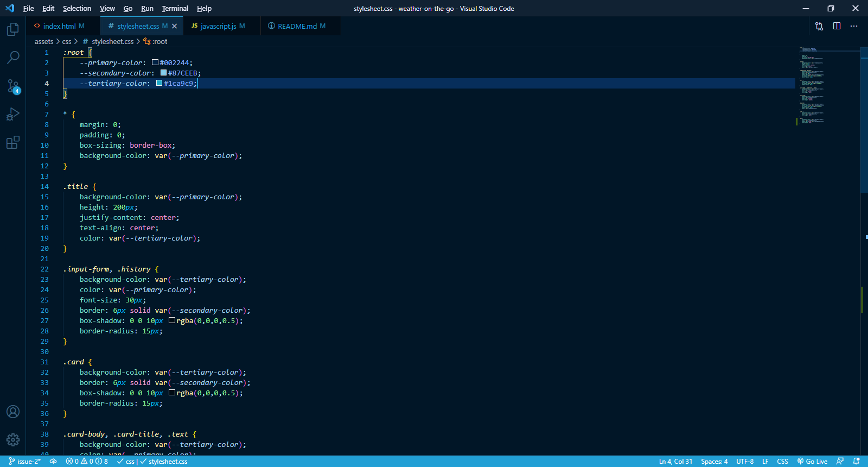Close the stylesheet.css tab
Viewport: 868px width, 467px height.
174,26
